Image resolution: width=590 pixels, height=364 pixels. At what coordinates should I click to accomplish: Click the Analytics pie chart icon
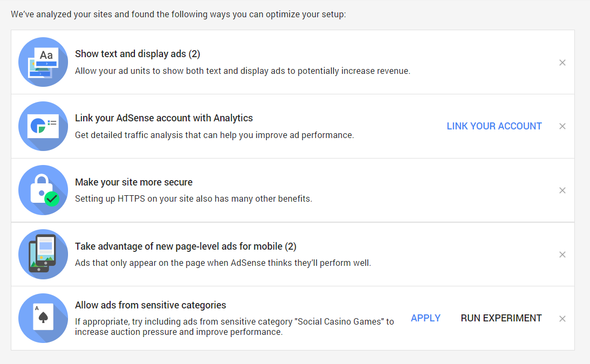43,126
